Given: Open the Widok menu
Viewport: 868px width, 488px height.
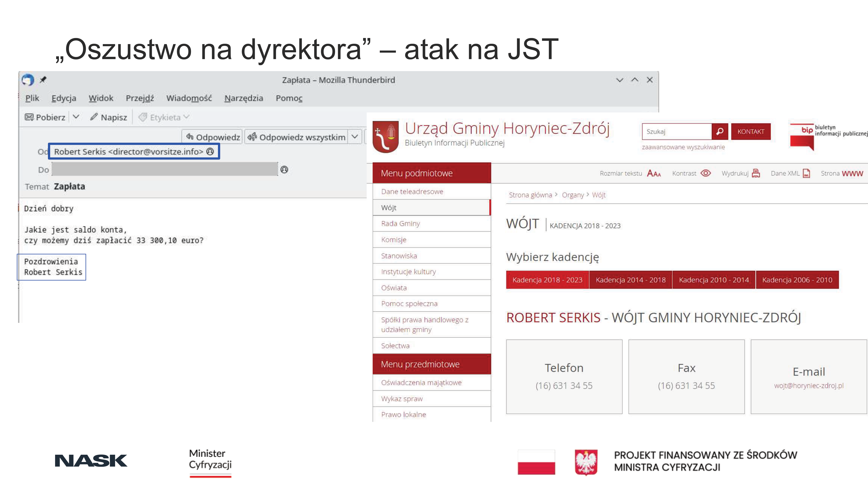Looking at the screenshot, I should tap(101, 98).
